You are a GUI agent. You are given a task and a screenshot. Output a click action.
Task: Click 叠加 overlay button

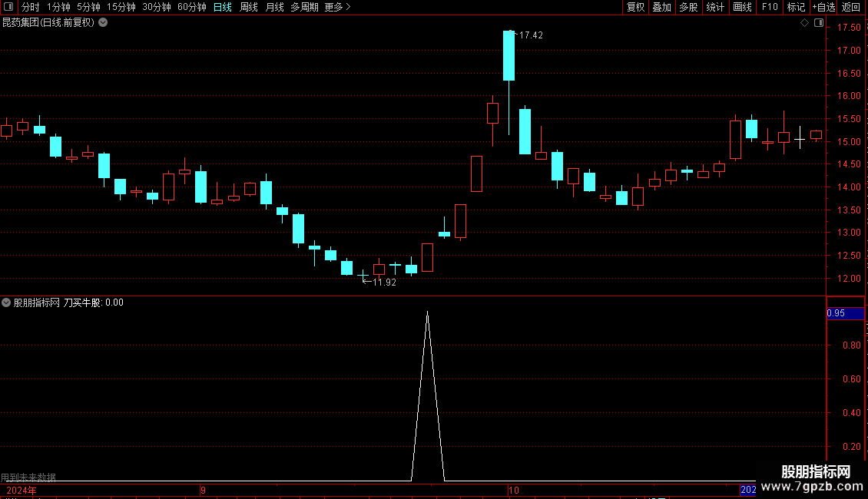click(x=661, y=7)
